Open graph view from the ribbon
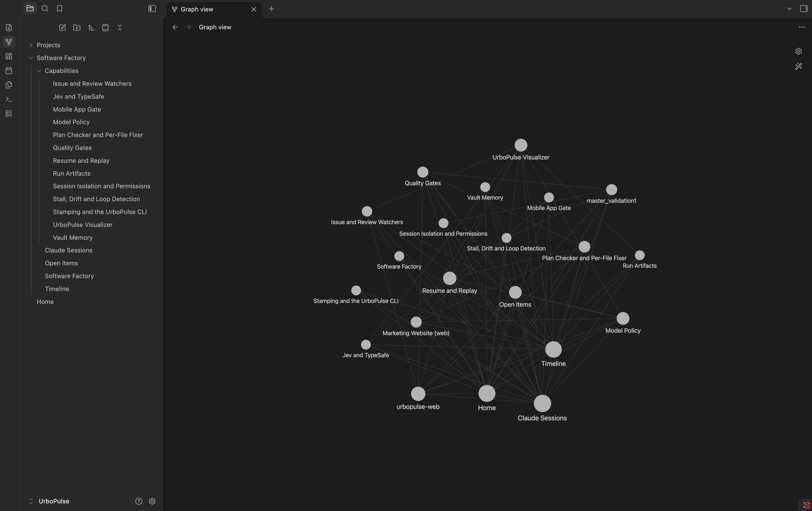This screenshot has height=511, width=812. click(8, 42)
